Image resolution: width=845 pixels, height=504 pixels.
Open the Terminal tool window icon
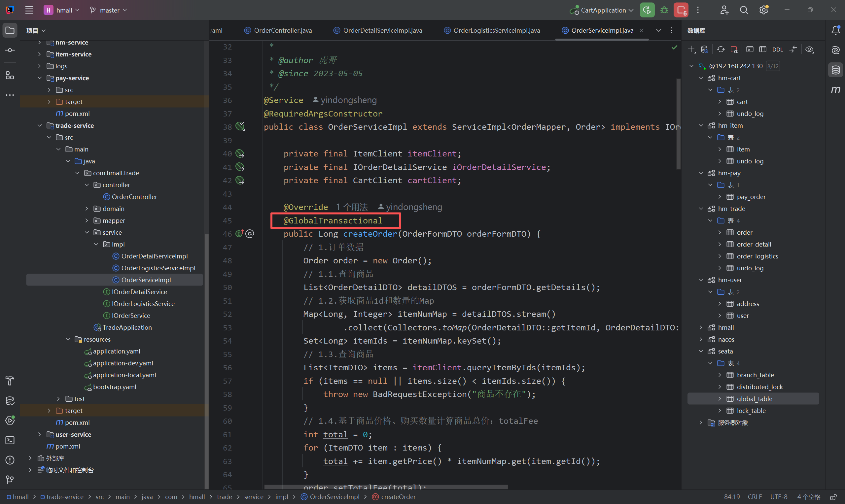click(x=10, y=440)
